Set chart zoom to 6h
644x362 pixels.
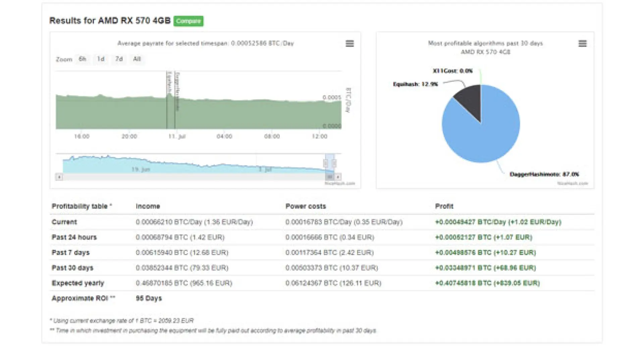click(x=83, y=59)
